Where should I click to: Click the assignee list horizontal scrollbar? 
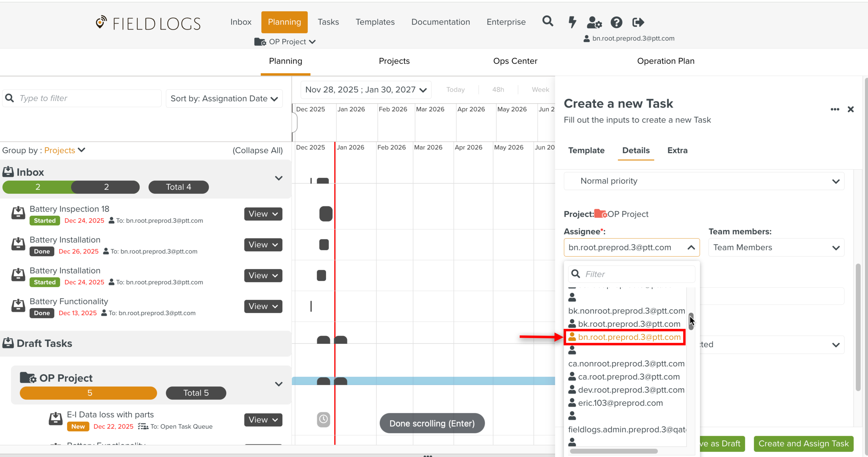pos(614,451)
